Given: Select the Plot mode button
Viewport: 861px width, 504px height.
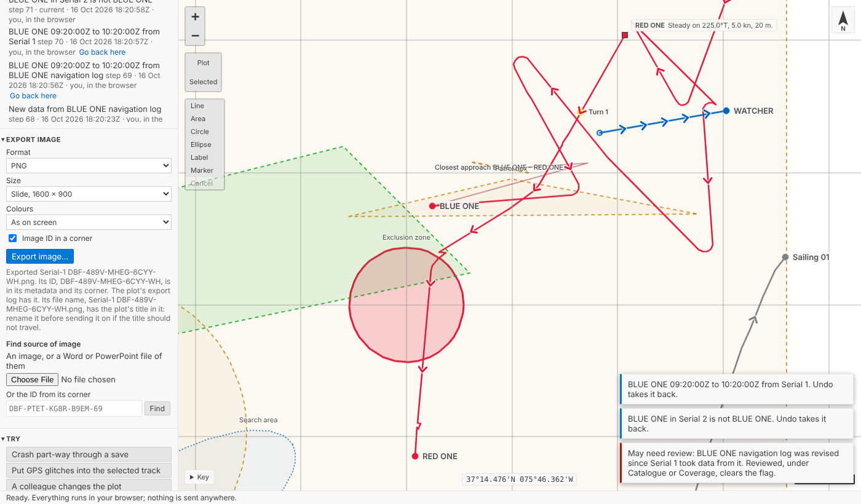Looking at the screenshot, I should (204, 63).
